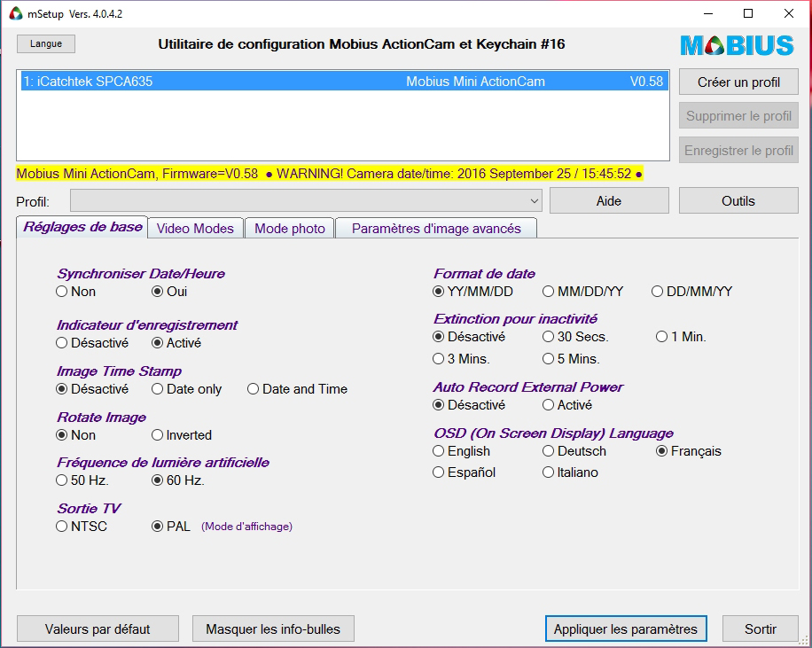This screenshot has width=812, height=648.
Task: Click Créer un profil button
Action: tap(738, 82)
